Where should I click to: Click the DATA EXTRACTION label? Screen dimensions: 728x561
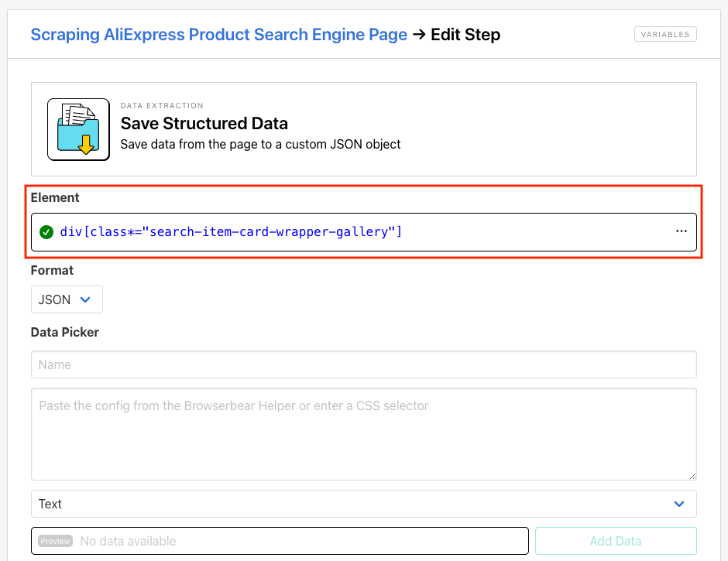[162, 106]
